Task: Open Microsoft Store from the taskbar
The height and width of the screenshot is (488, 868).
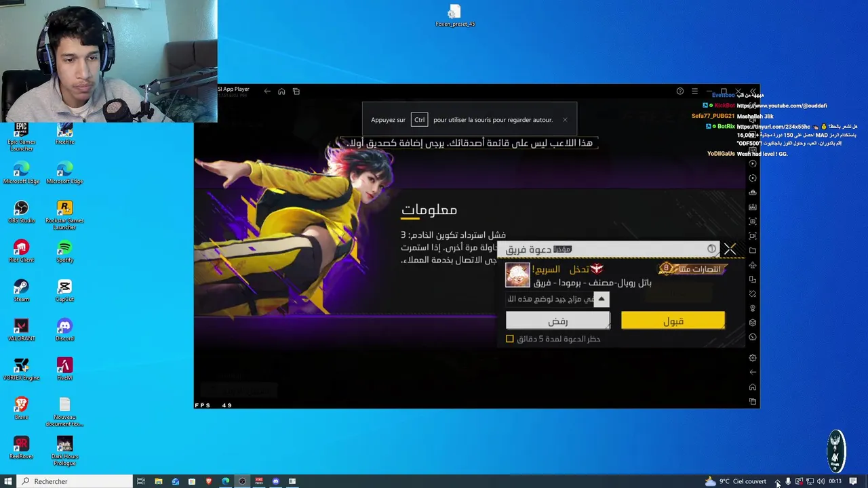Action: [x=192, y=481]
